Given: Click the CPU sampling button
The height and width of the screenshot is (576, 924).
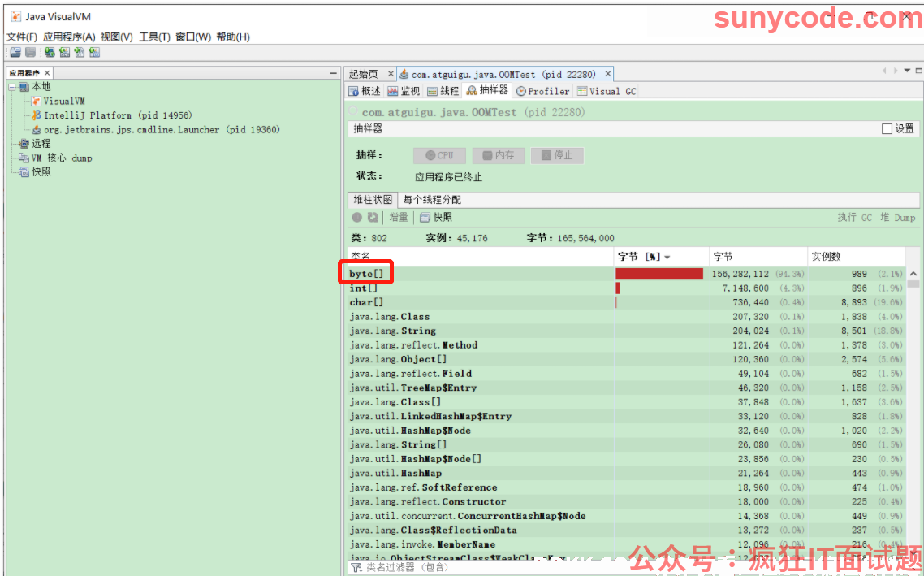Looking at the screenshot, I should point(439,156).
